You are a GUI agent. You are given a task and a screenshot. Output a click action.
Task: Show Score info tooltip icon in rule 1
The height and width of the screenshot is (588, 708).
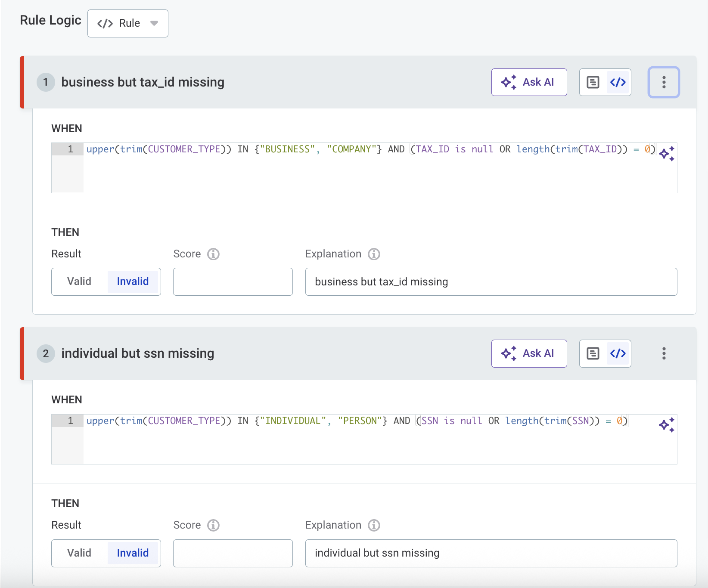pyautogui.click(x=213, y=254)
